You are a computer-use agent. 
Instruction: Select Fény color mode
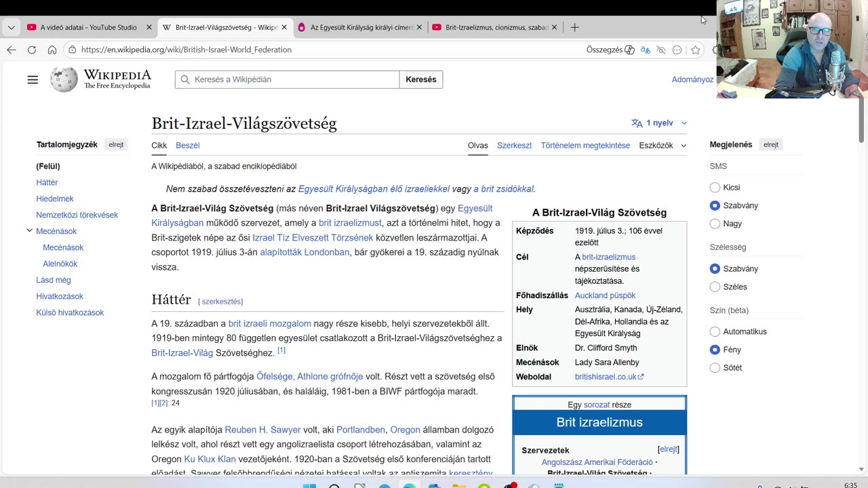tap(715, 350)
